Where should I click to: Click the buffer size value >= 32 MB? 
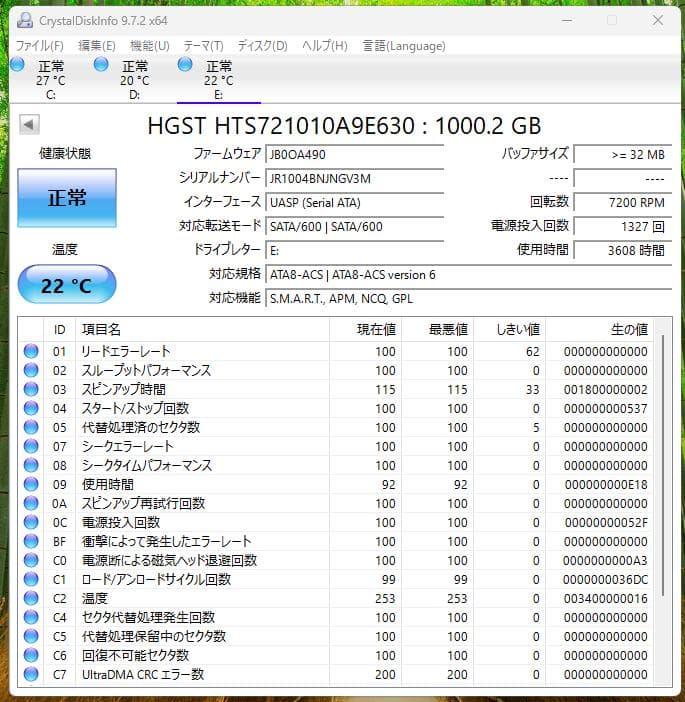pos(623,154)
